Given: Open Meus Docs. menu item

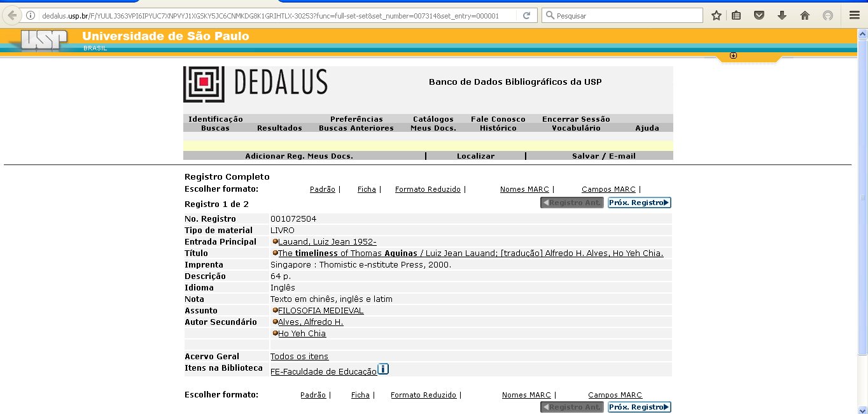Looking at the screenshot, I should [433, 128].
